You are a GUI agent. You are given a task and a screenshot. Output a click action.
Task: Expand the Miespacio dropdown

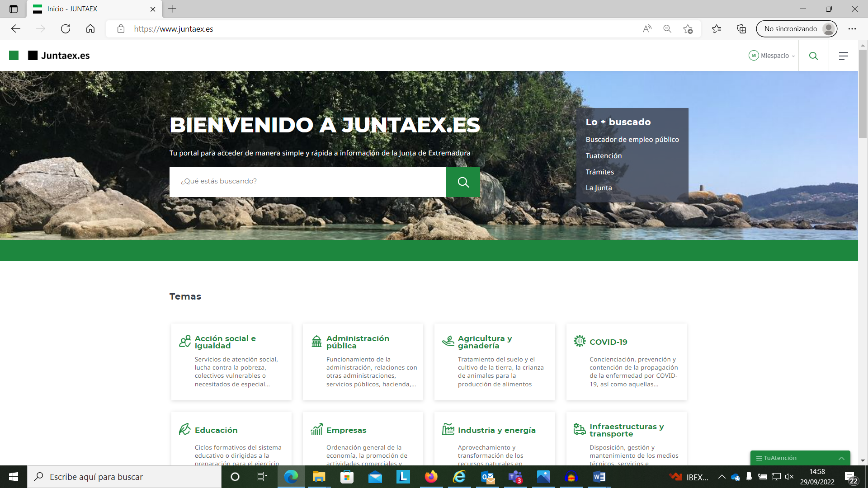pyautogui.click(x=772, y=56)
